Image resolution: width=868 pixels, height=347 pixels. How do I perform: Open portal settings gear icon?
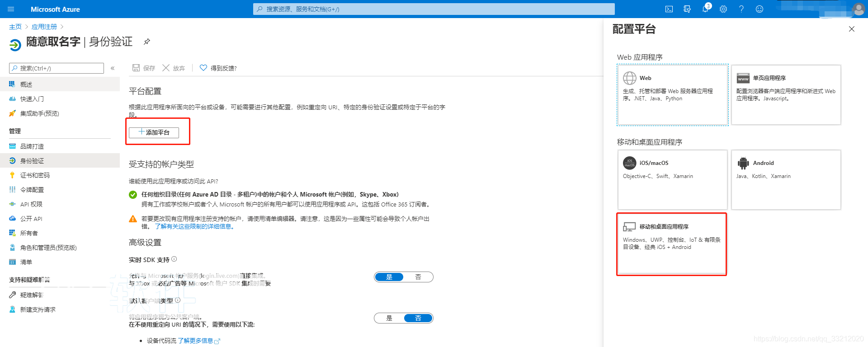pos(723,9)
